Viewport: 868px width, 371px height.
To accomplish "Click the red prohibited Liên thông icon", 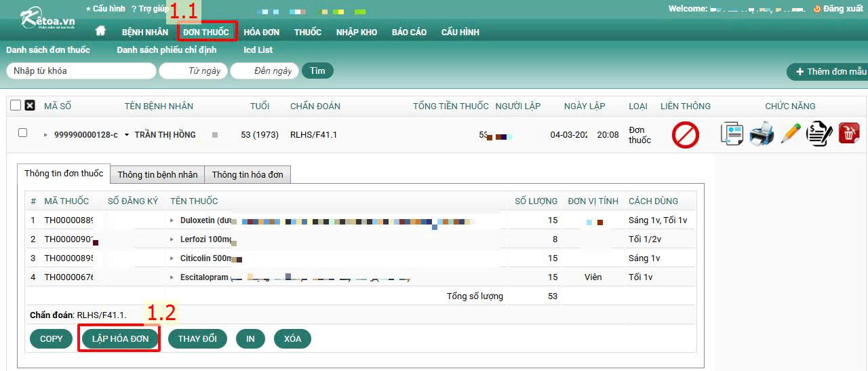I will 685,135.
